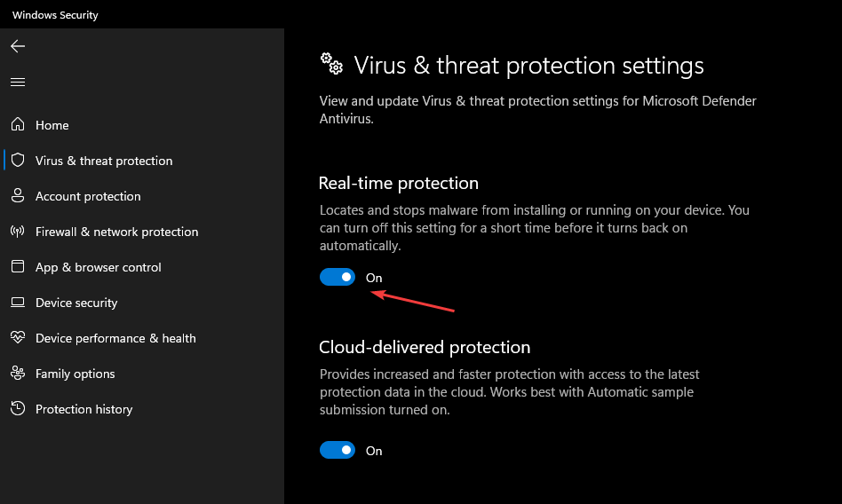Screen dimensions: 842x504
Task: Turn off Real-time protection toggle
Action: [x=338, y=278]
